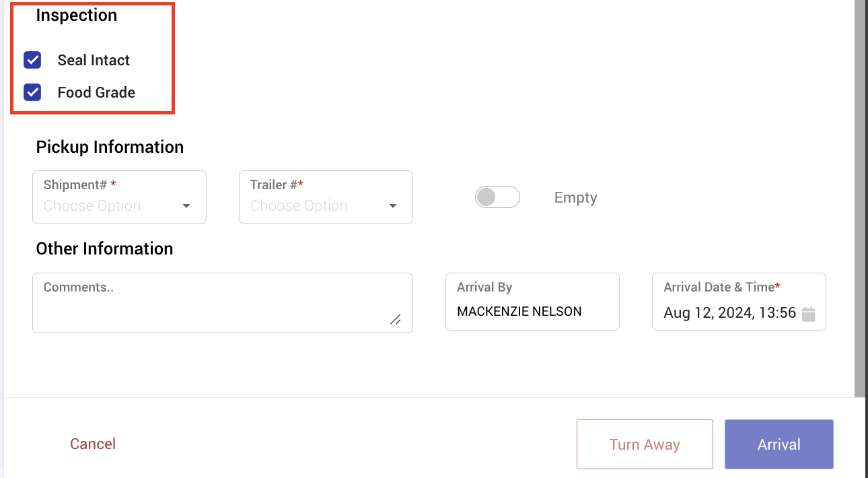
Task: Select the MACKENZIE NELSON name text
Action: click(519, 312)
